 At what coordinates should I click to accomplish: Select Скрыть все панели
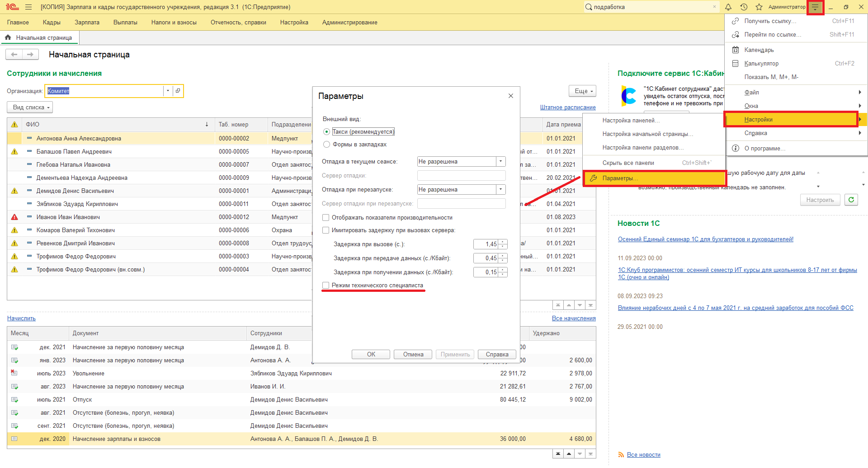coord(654,163)
